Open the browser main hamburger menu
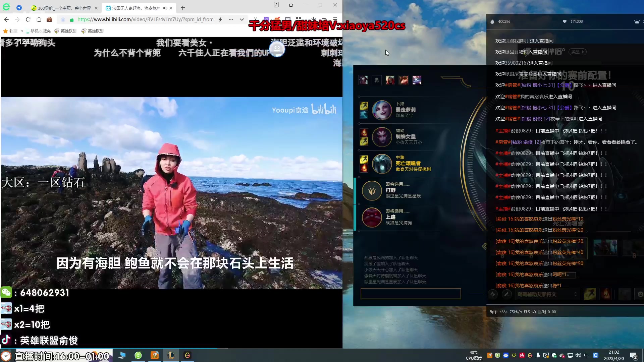Image resolution: width=644 pixels, height=362 pixels. [x=335, y=19]
